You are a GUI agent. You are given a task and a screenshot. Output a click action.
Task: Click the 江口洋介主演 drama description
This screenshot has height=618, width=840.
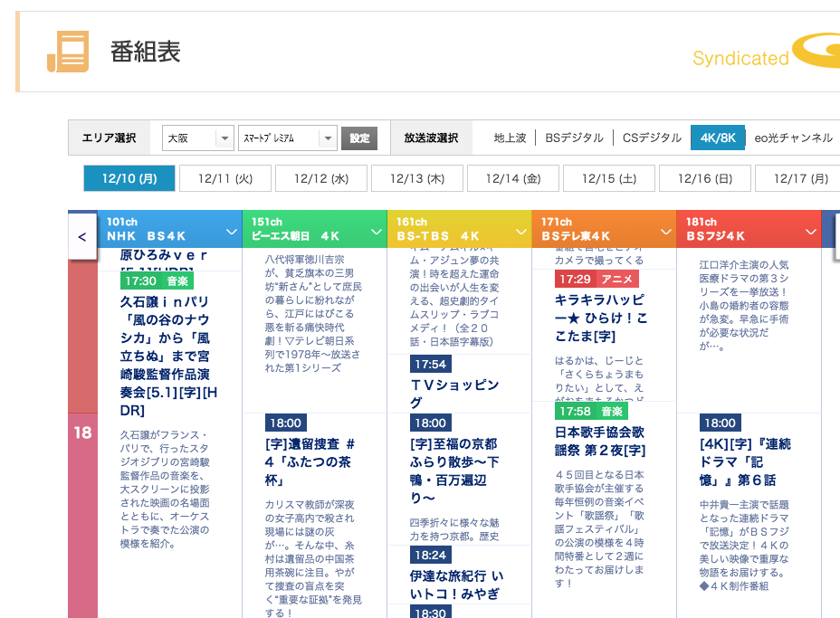point(744,306)
